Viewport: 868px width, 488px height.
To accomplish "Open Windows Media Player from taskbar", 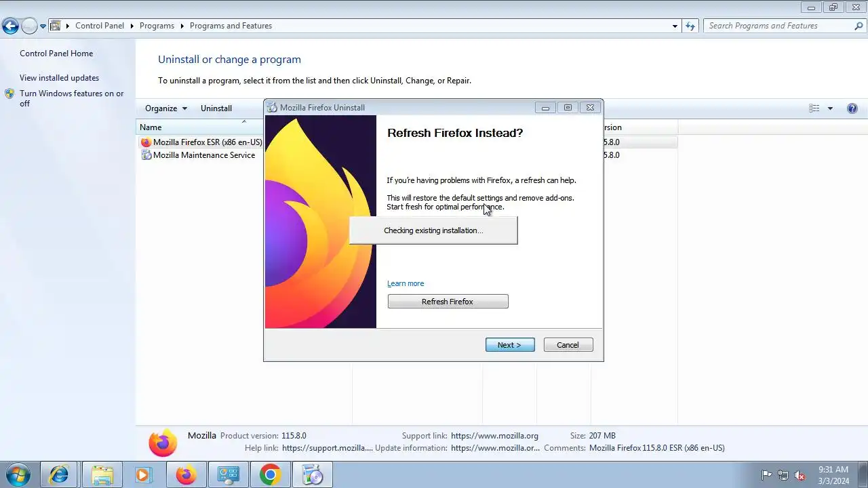I will 143,475.
